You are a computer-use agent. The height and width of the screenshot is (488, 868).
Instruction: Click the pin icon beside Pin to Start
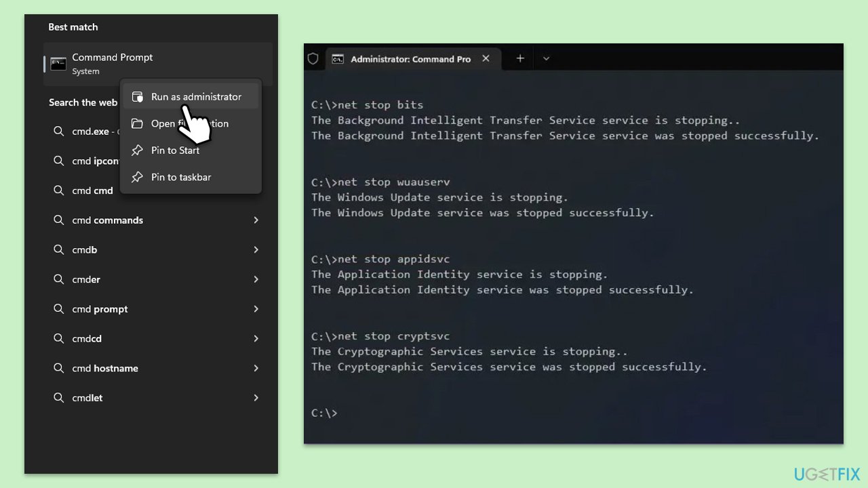point(137,150)
